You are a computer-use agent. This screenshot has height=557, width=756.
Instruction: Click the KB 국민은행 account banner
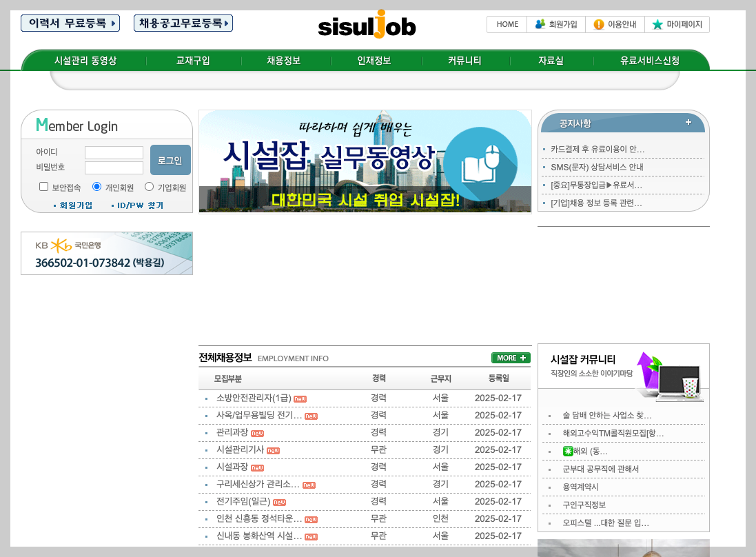[107, 253]
